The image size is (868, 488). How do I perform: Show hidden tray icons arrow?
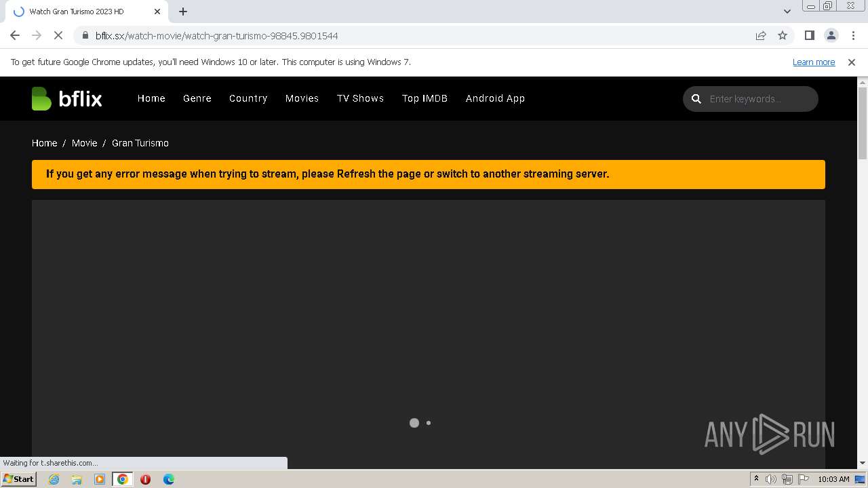click(756, 479)
